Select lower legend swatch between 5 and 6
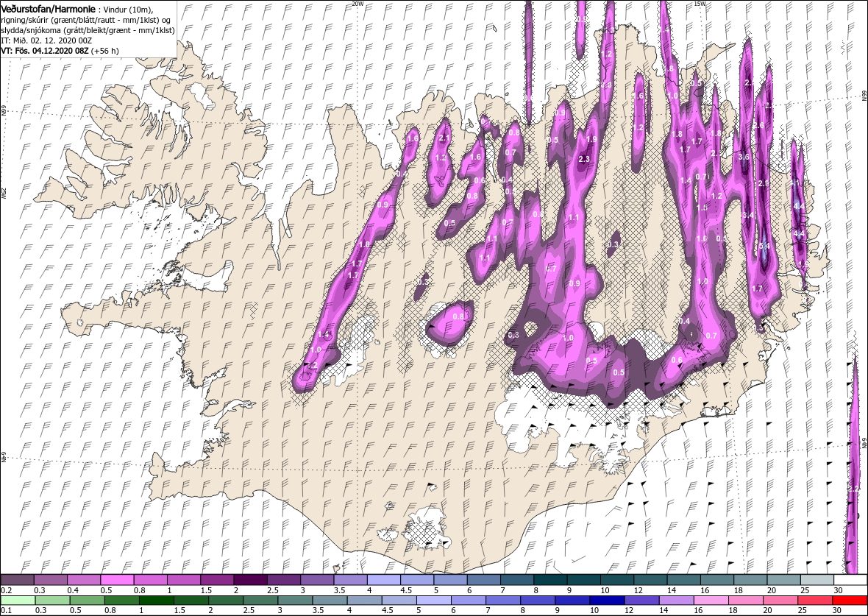The height and width of the screenshot is (616, 868). click(x=433, y=601)
